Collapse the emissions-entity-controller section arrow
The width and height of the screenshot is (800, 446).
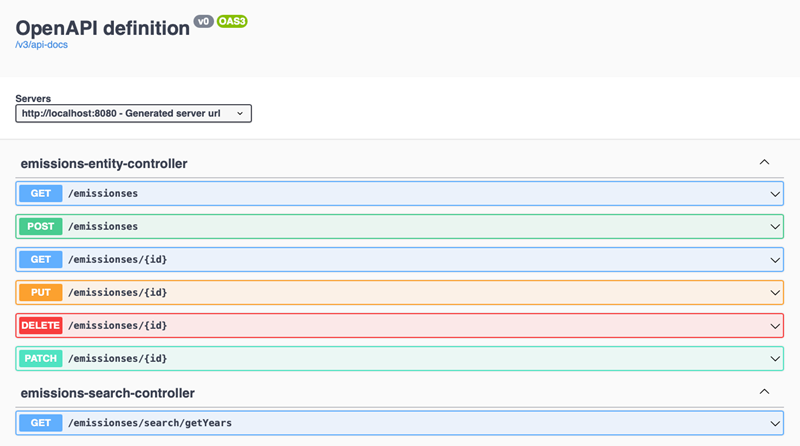764,162
